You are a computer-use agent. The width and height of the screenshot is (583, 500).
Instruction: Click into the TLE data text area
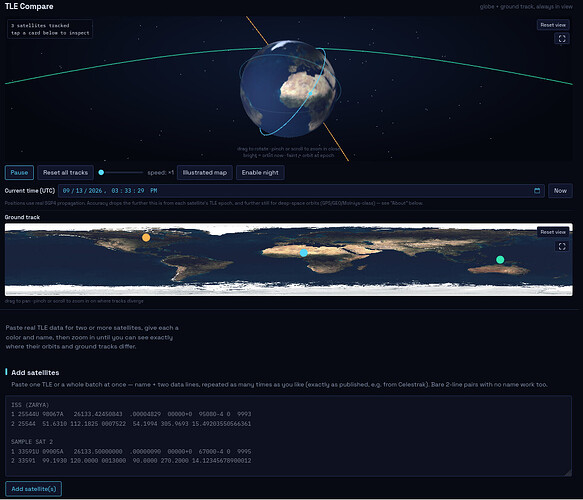pos(289,436)
